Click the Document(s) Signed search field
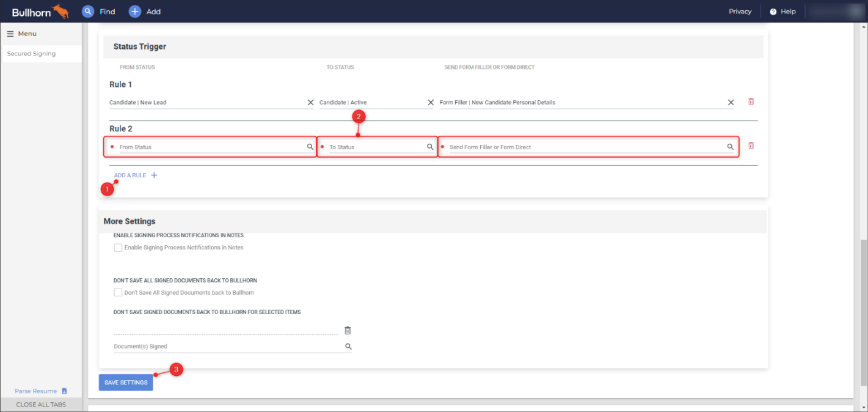The width and height of the screenshot is (868, 412). tap(226, 347)
